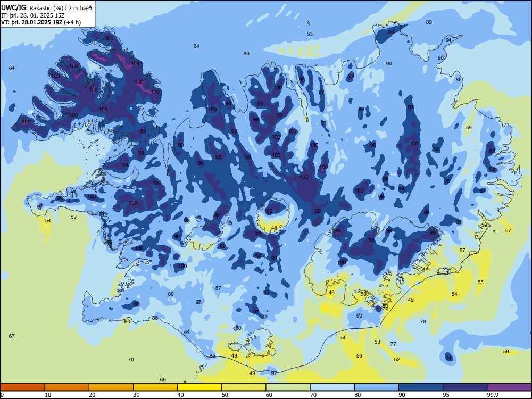Click the value '52' in the yellow offshore band
This screenshot has height=399, width=532.
(397, 360)
